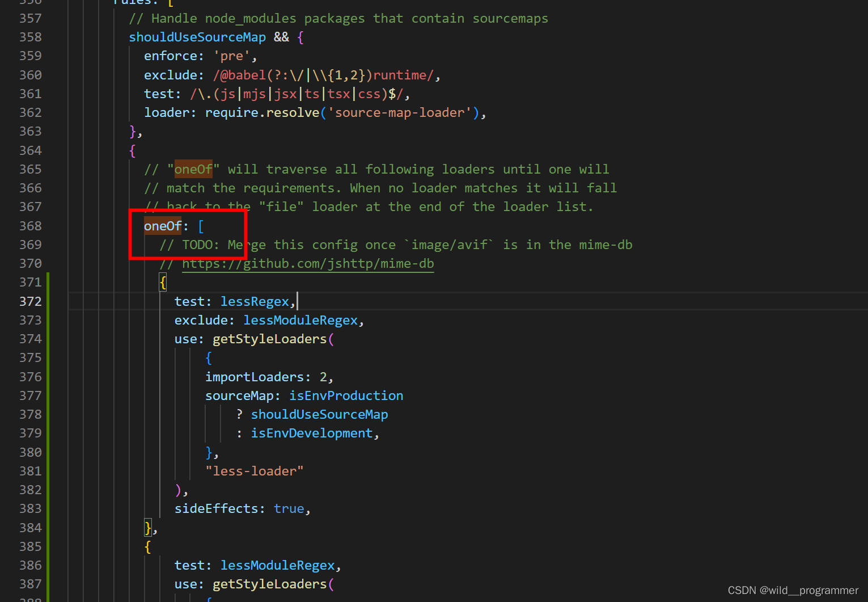This screenshot has width=868, height=602.
Task: Click the closing brace on line 363
Action: click(x=133, y=131)
